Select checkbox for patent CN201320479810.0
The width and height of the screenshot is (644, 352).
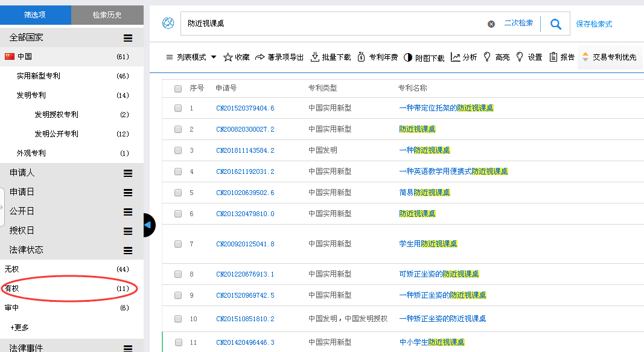[178, 214]
